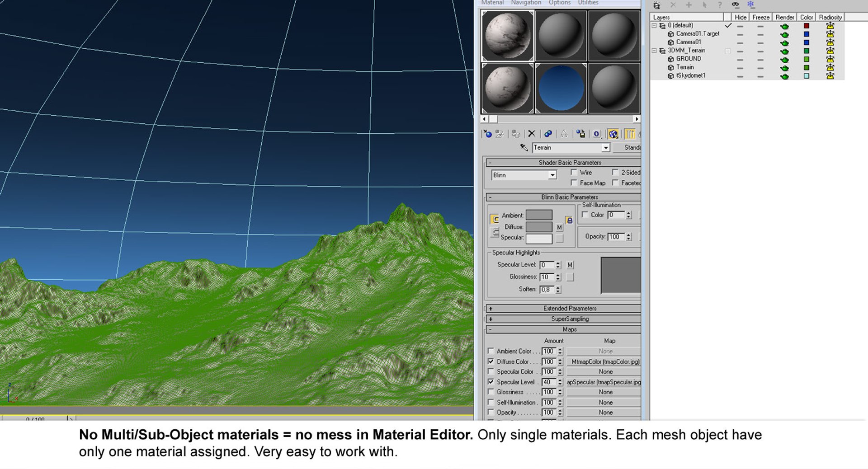Viewport: 868px width, 469px height.
Task: Enable the Opacity map checkbox
Action: 491,412
